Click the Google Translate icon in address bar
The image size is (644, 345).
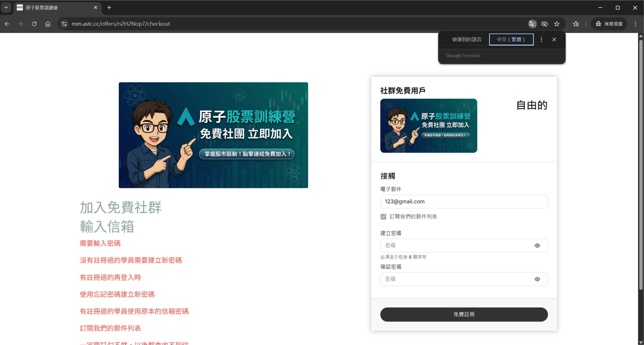532,24
